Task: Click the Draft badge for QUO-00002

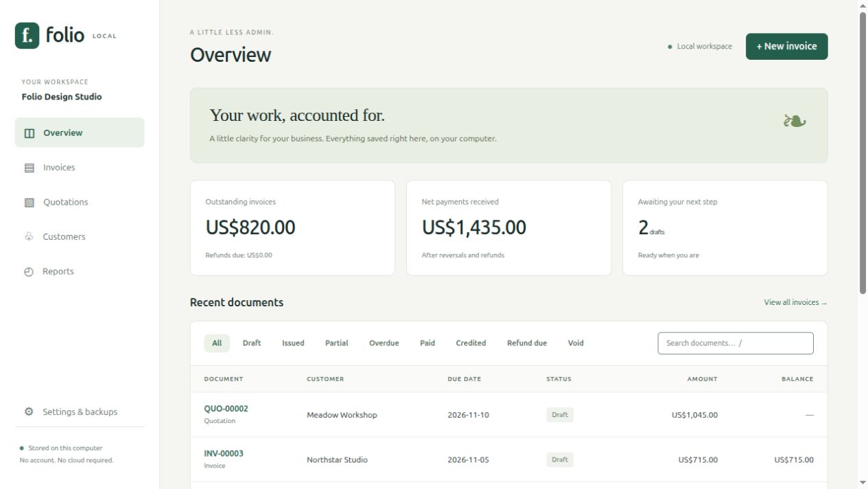Action: pos(560,415)
